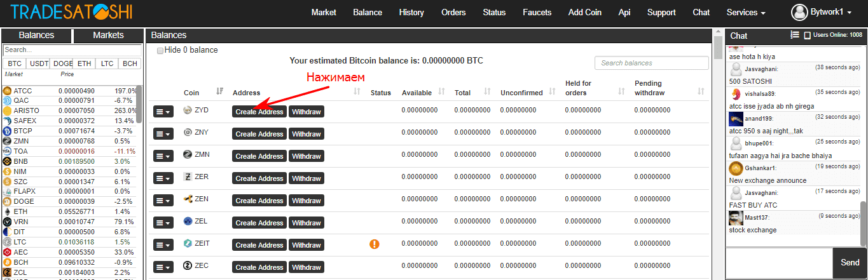Screen dimensions: 868x280
Task: Select the USDT market filter tab
Action: coord(39,63)
